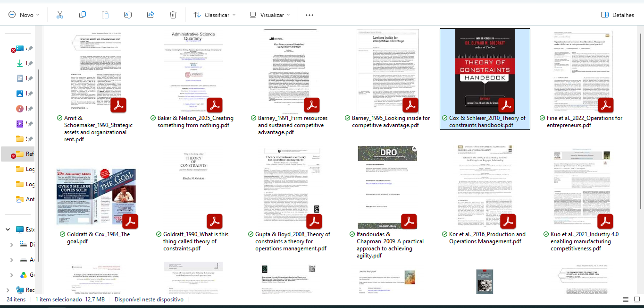Open the Novo (new item) menu
The width and height of the screenshot is (644, 308).
click(x=24, y=15)
